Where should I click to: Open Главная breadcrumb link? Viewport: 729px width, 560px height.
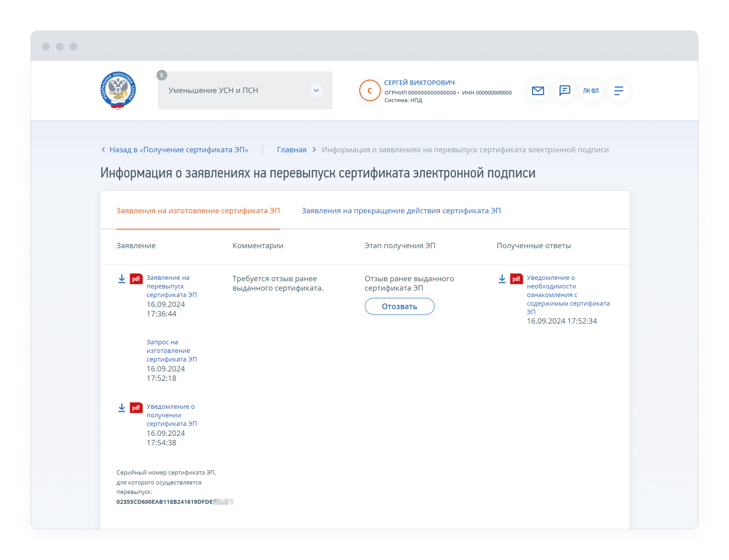292,150
